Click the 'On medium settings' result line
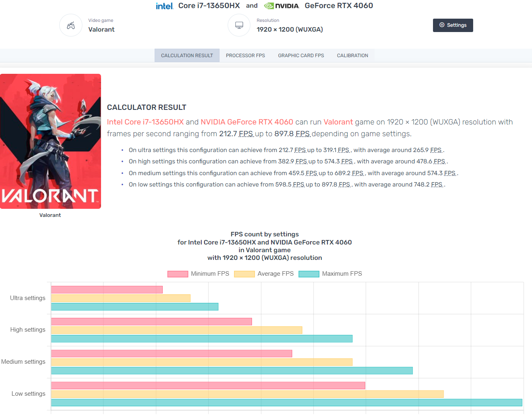This screenshot has width=532, height=416. tap(294, 173)
